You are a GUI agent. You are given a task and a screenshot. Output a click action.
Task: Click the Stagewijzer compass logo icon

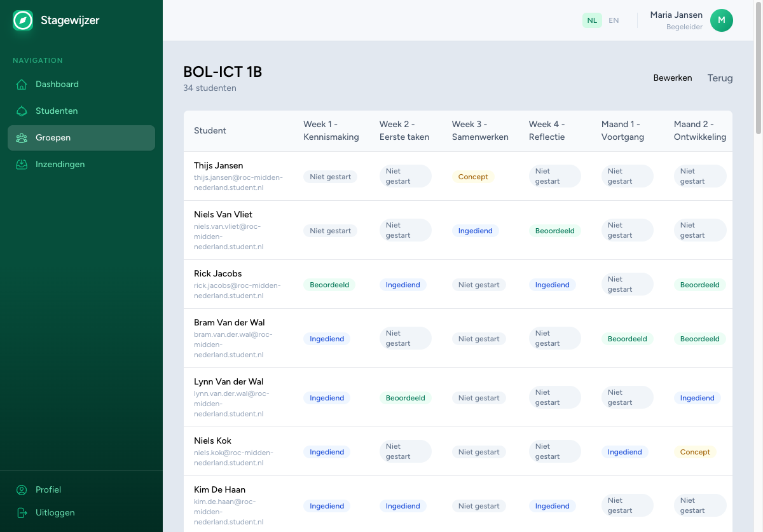23,20
